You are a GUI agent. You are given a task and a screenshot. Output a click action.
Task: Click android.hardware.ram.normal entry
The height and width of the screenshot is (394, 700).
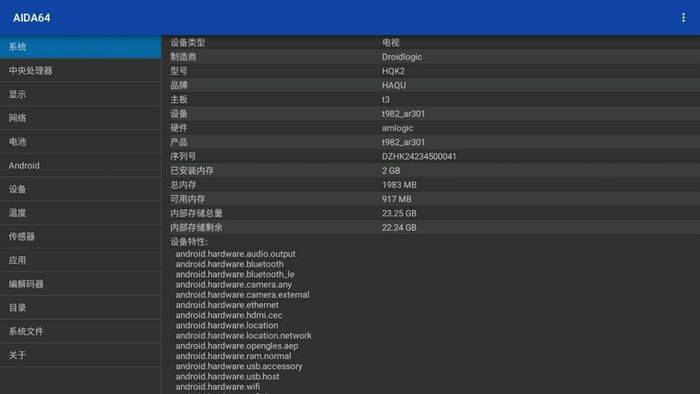[x=233, y=356]
